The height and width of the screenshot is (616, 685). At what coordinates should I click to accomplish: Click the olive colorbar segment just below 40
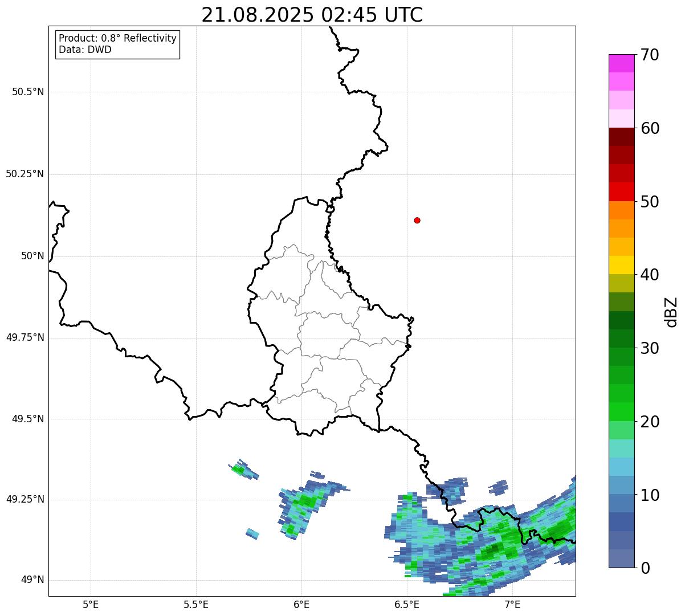tap(621, 284)
